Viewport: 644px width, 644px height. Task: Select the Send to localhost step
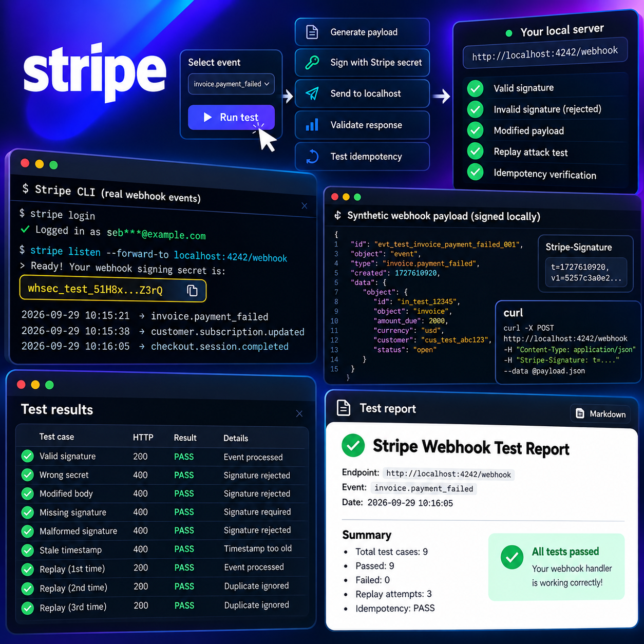point(362,93)
